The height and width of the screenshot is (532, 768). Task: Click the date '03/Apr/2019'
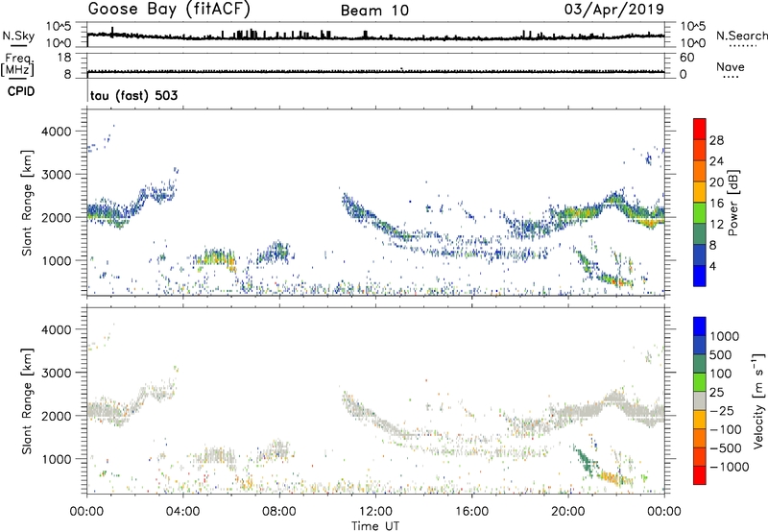click(x=614, y=10)
